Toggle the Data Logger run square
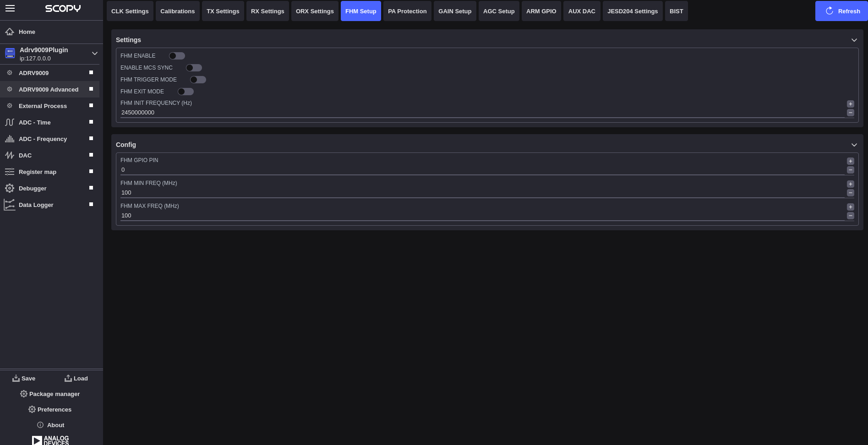The image size is (868, 445). point(91,204)
